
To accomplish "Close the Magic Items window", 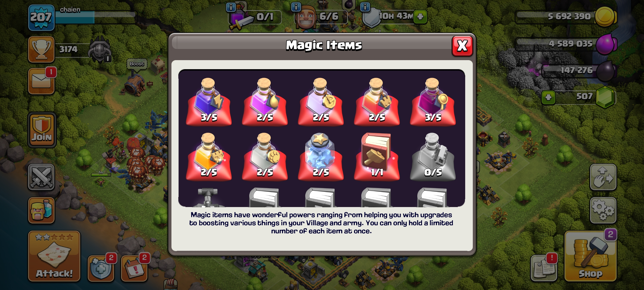I will [x=462, y=46].
